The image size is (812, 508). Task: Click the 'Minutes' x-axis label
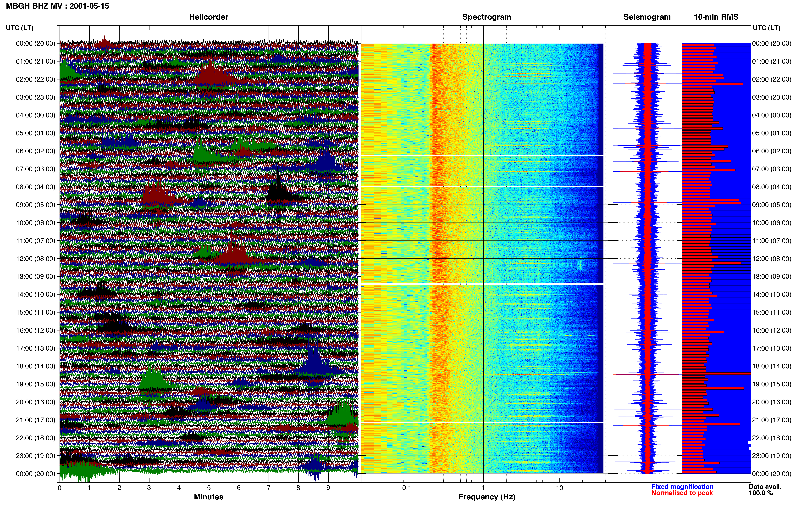[209, 497]
